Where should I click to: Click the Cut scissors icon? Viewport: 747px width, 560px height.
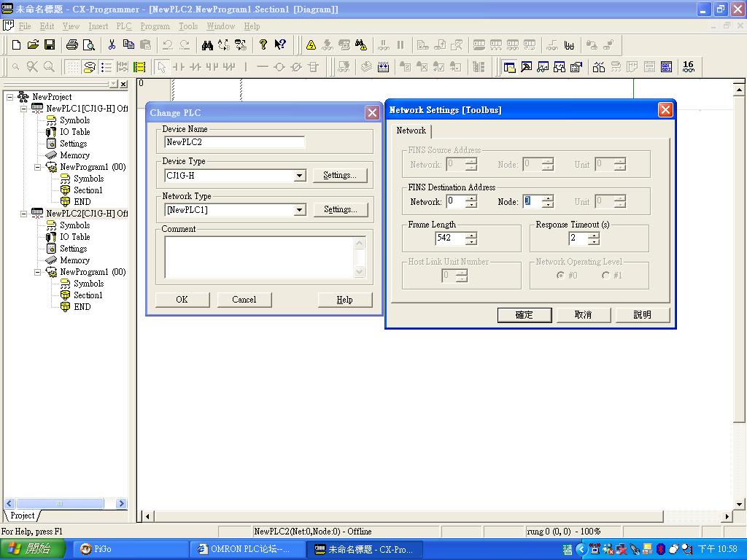(x=112, y=44)
